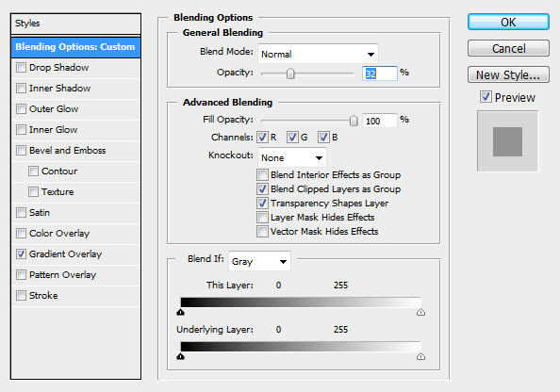Check Layer Mask Hides Effects
The height and width of the screenshot is (392, 560).
pos(262,217)
